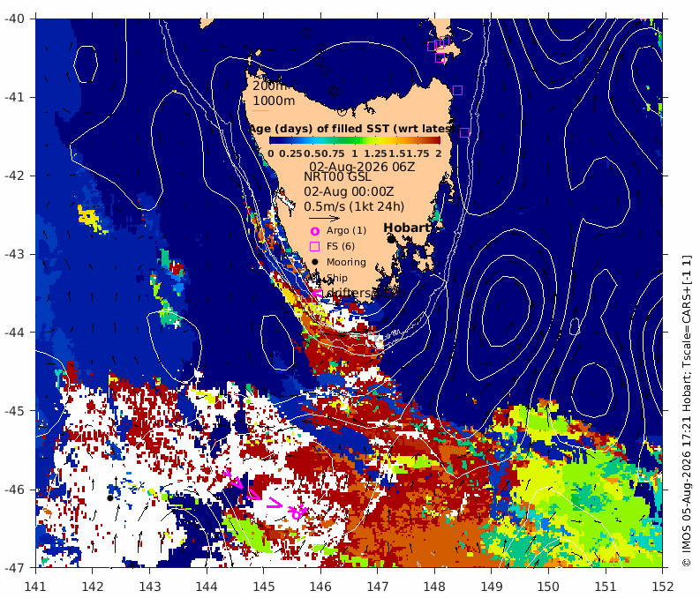Click the FS square east of Tasmania near -41

point(457,91)
